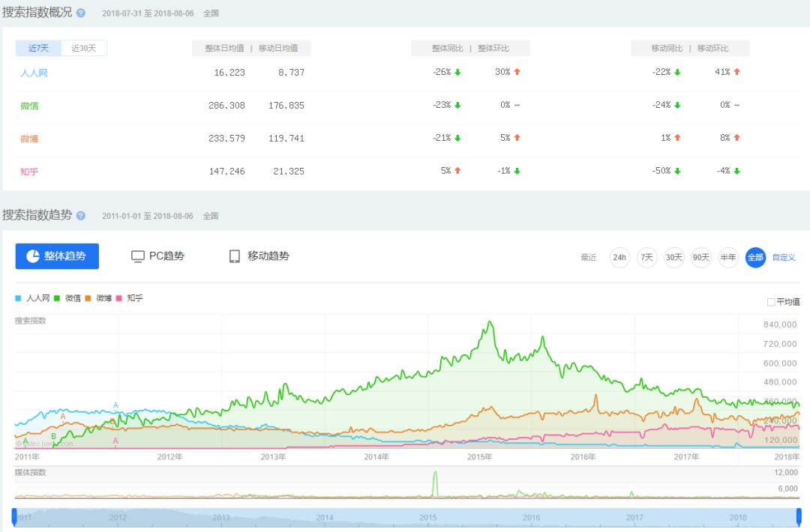Click help icon beside 搜索指数趋势

81,216
